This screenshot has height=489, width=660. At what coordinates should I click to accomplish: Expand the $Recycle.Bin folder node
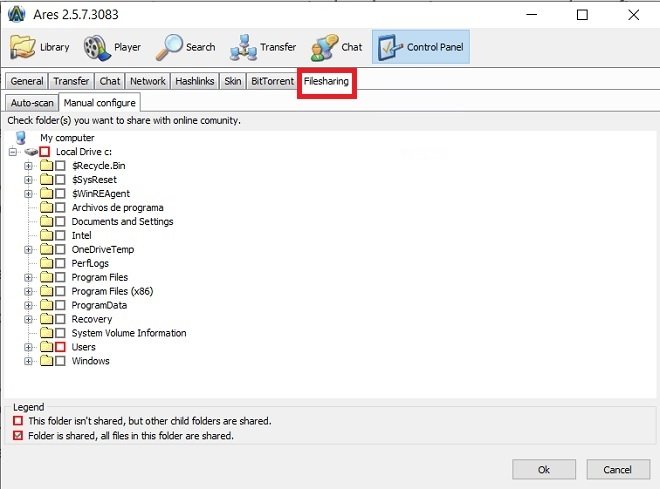[x=28, y=165]
